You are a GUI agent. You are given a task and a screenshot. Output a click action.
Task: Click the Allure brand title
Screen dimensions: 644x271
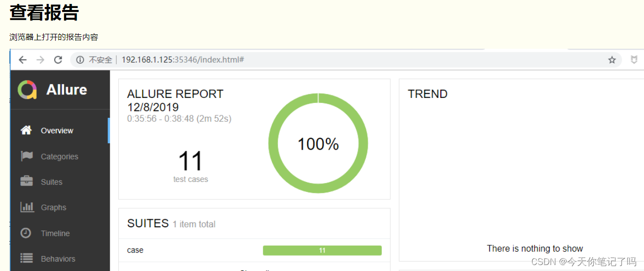67,90
